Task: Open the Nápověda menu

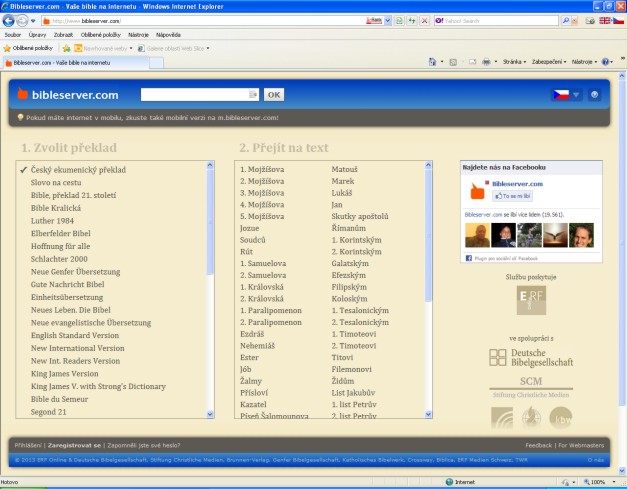Action: pos(168,35)
